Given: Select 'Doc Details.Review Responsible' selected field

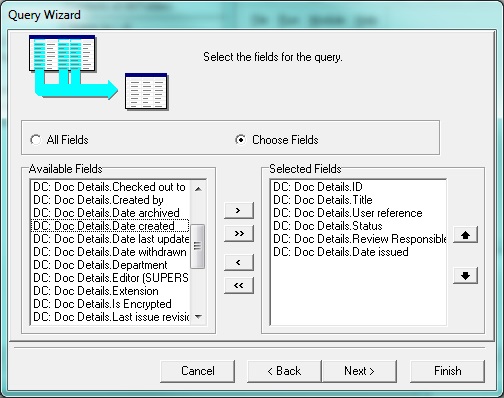Looking at the screenshot, I should coord(358,239).
